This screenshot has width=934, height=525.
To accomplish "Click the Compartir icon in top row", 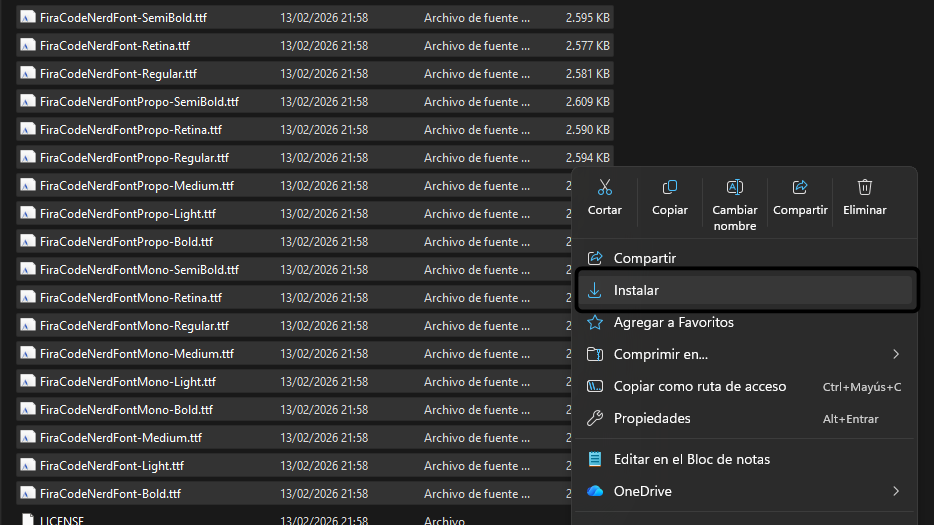I will [x=800, y=187].
